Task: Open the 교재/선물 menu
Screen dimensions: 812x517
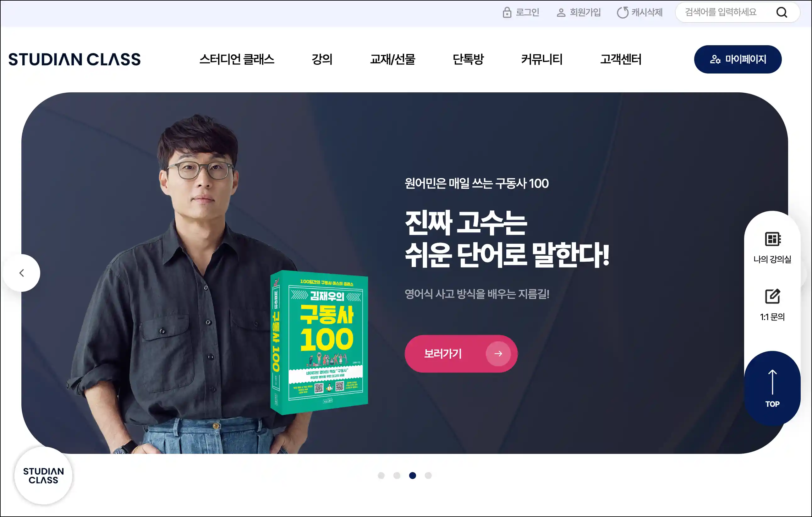Action: tap(392, 59)
